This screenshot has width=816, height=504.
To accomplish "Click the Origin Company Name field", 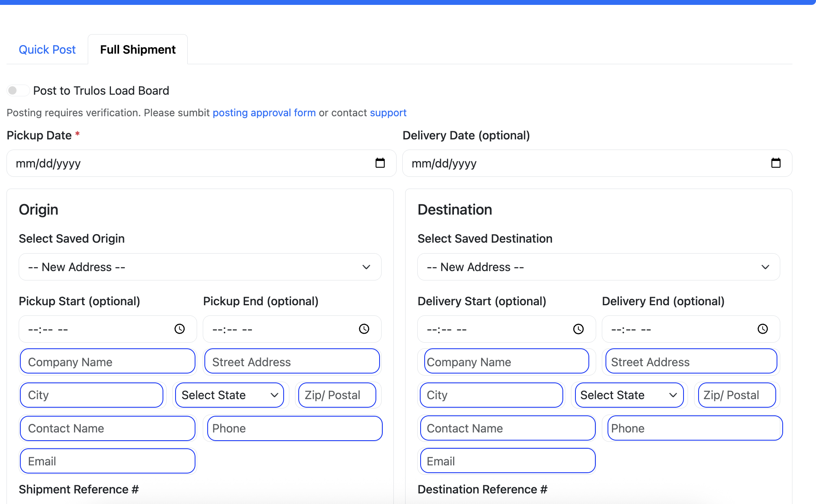I will pos(107,361).
